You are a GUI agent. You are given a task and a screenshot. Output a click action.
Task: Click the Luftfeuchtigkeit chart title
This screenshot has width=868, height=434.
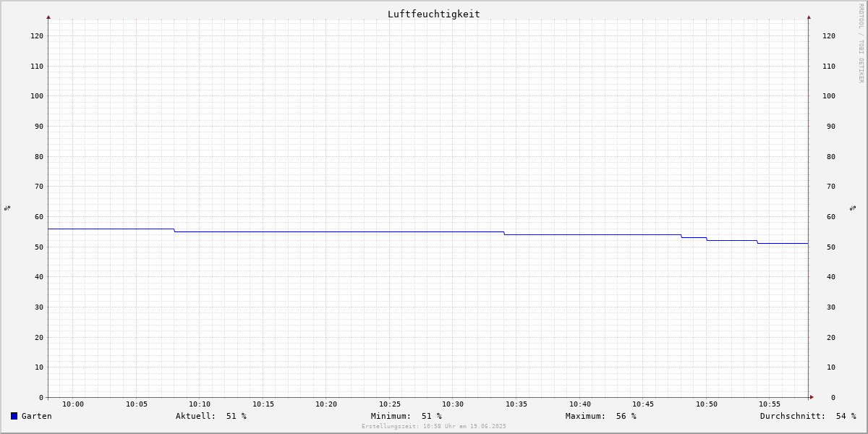coord(433,14)
